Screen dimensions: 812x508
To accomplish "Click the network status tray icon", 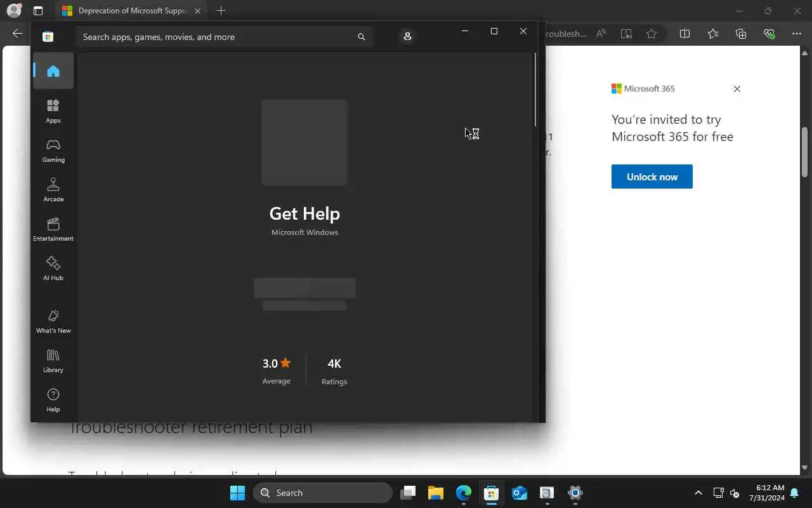I will click(x=718, y=493).
